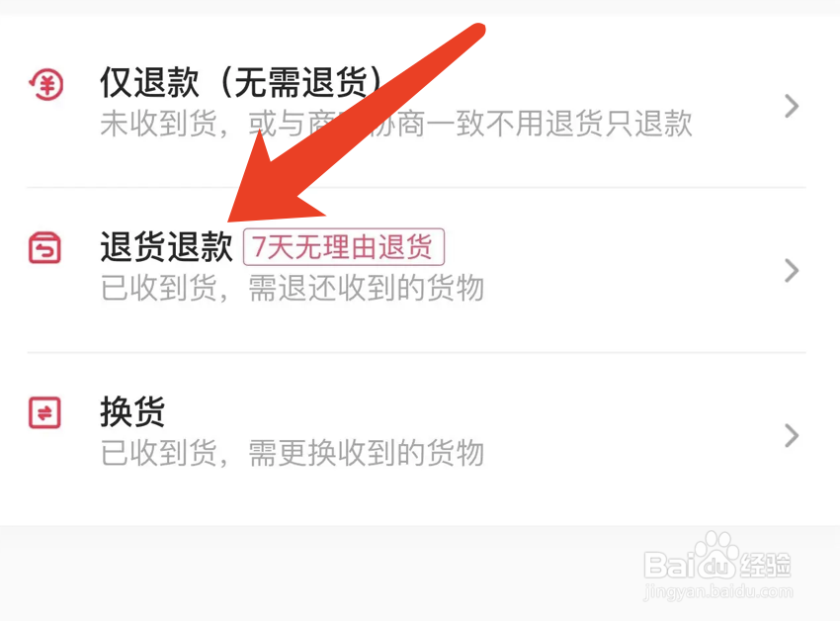Tap the 经验 text in watermark
This screenshot has width=840, height=621.
pyautogui.click(x=766, y=565)
